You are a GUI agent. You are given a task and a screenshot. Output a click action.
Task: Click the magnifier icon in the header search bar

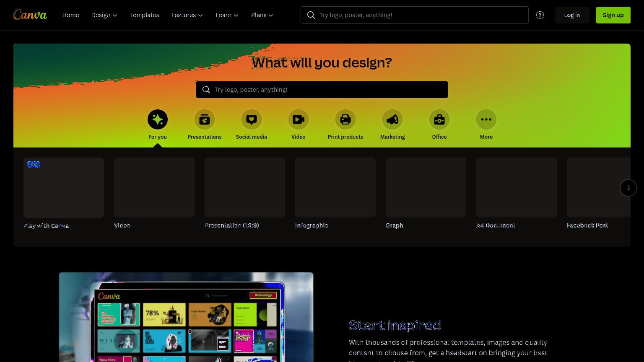(311, 15)
